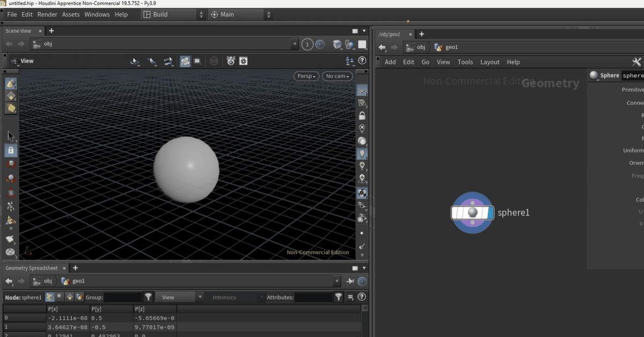The width and height of the screenshot is (644, 337).
Task: Click the P[y] column header
Action: pos(104,309)
